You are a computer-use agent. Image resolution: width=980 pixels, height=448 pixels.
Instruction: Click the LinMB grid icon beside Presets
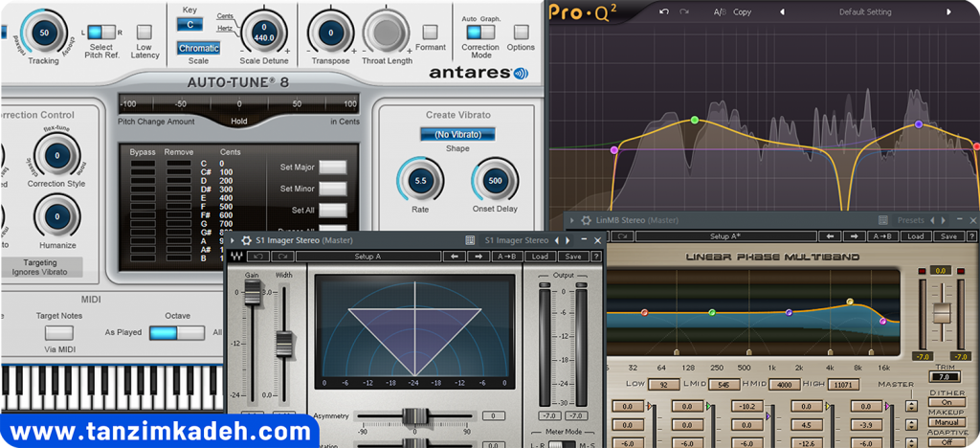[x=883, y=220]
